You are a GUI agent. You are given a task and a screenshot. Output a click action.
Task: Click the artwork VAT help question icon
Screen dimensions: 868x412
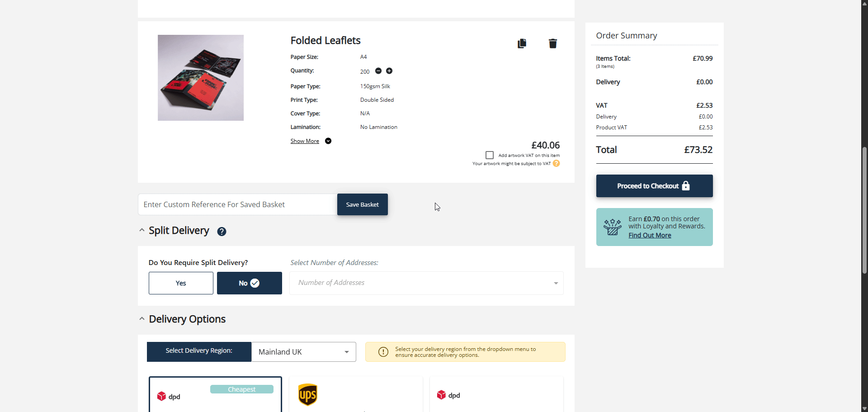(x=557, y=164)
